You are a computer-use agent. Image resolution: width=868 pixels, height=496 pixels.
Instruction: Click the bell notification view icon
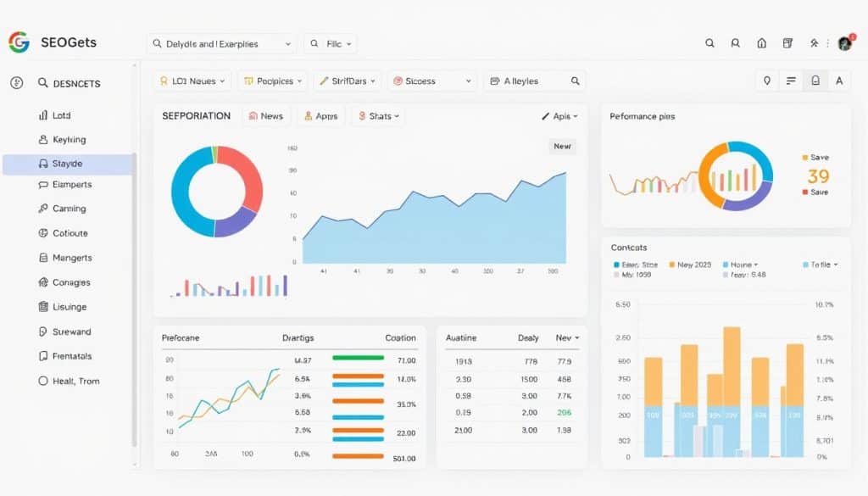pos(815,81)
